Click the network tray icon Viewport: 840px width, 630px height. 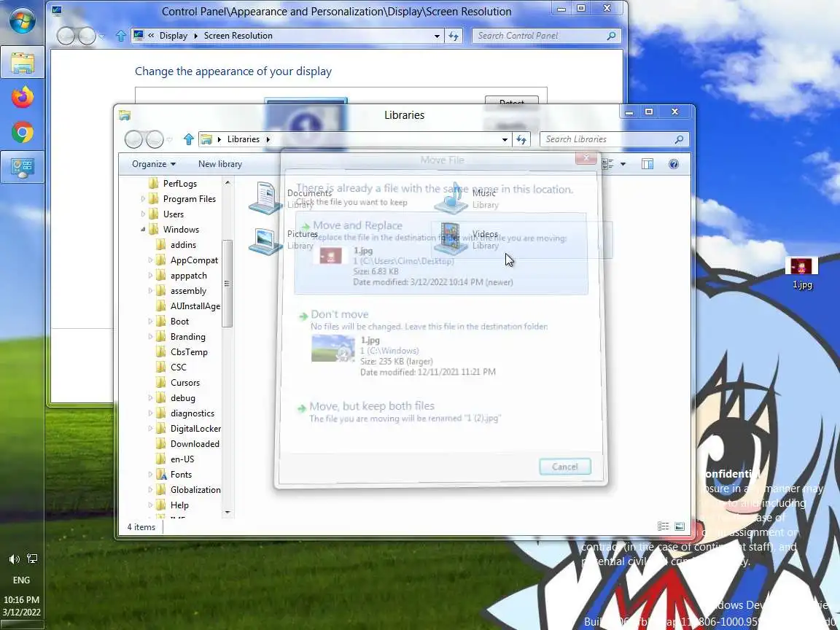[x=32, y=559]
